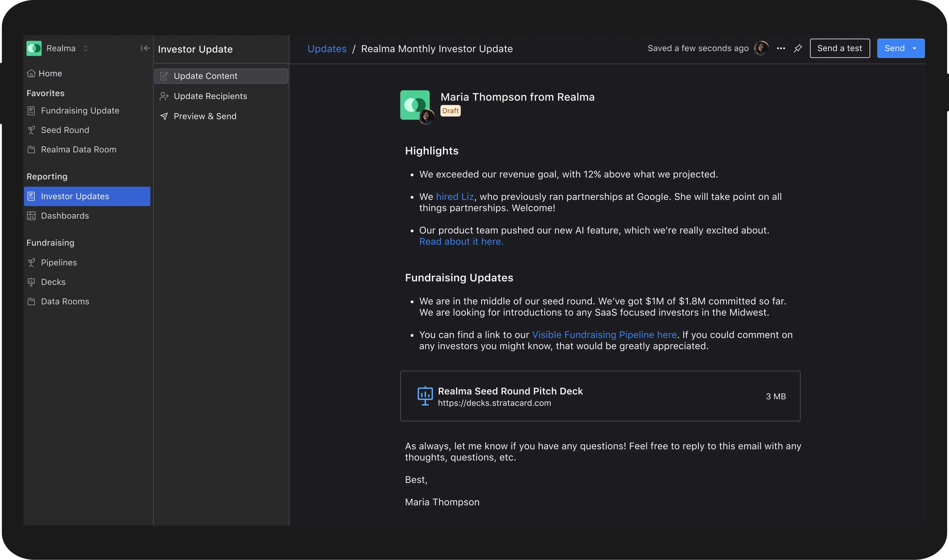Click the Home house icon

tap(31, 73)
